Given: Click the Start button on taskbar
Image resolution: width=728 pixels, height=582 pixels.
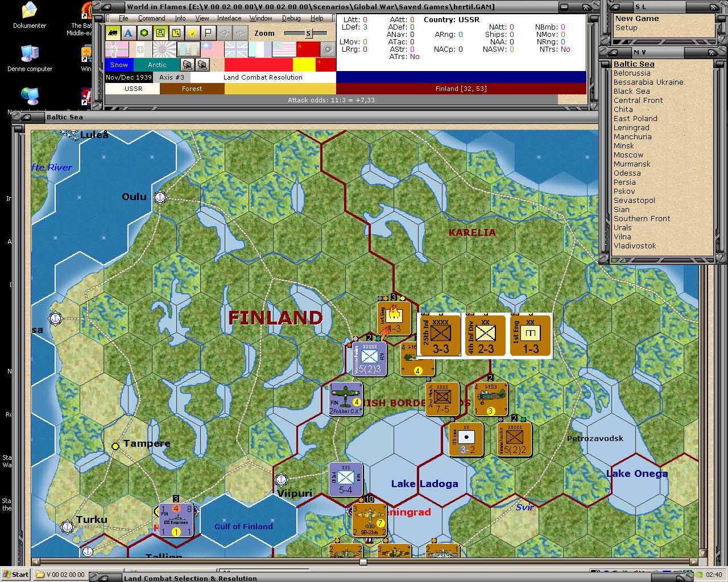Looking at the screenshot, I should pyautogui.click(x=15, y=574).
